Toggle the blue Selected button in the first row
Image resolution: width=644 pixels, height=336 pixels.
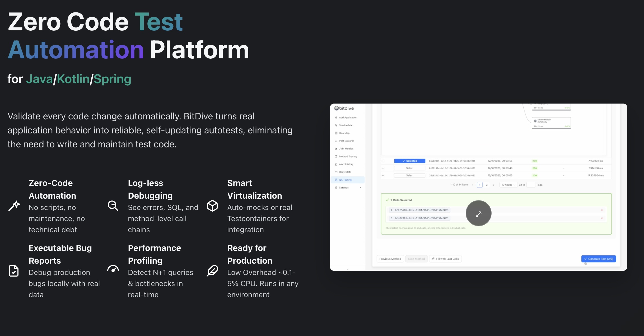click(409, 161)
